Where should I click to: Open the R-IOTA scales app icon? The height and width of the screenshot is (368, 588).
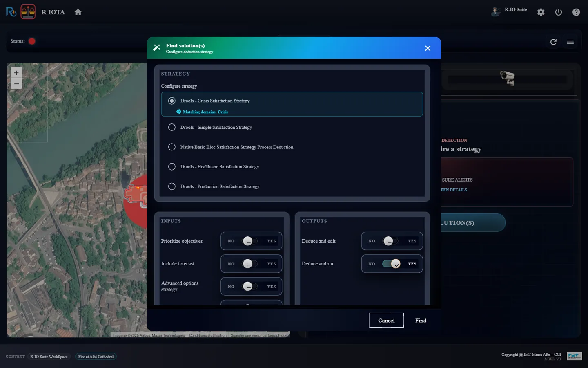(28, 12)
